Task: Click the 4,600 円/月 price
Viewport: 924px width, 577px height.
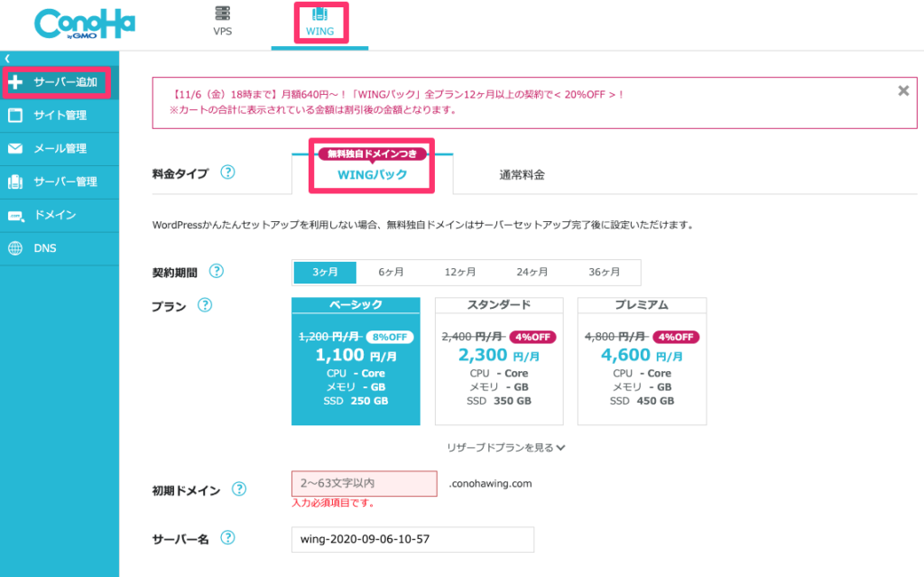Action: [x=642, y=355]
